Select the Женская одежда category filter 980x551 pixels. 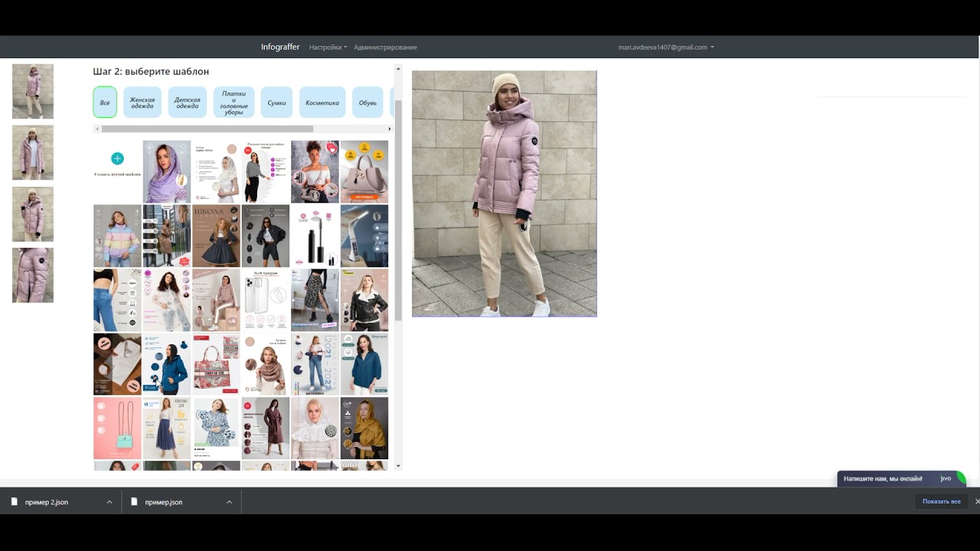(x=142, y=102)
